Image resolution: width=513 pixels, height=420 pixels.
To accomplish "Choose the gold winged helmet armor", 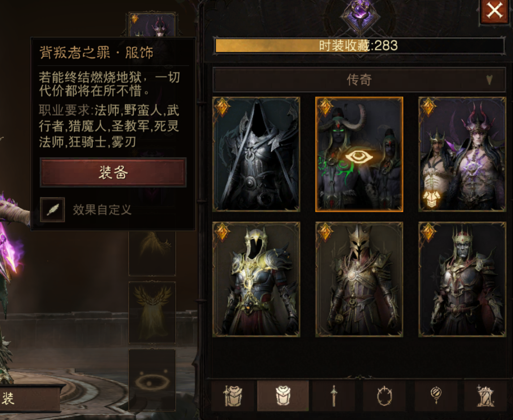I will click(x=256, y=279).
